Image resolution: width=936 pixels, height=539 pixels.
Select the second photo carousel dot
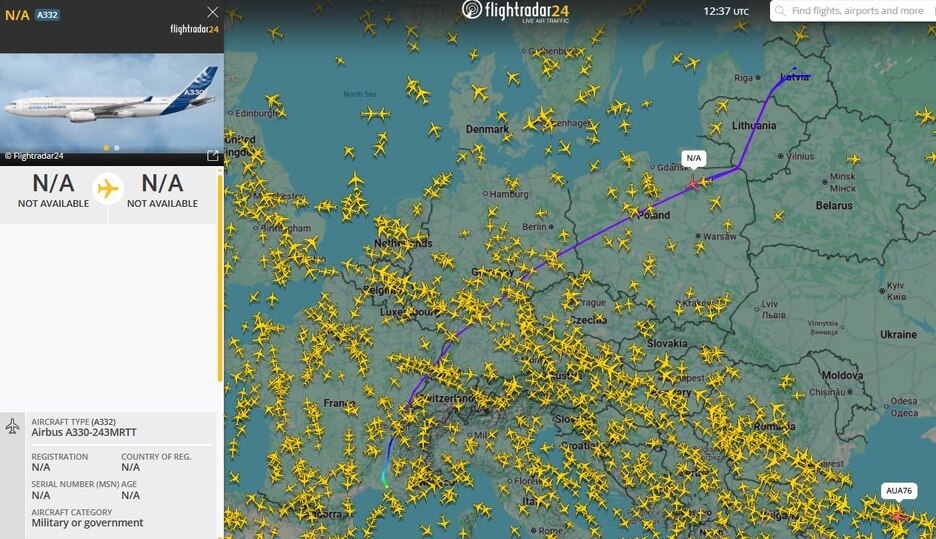[116, 147]
